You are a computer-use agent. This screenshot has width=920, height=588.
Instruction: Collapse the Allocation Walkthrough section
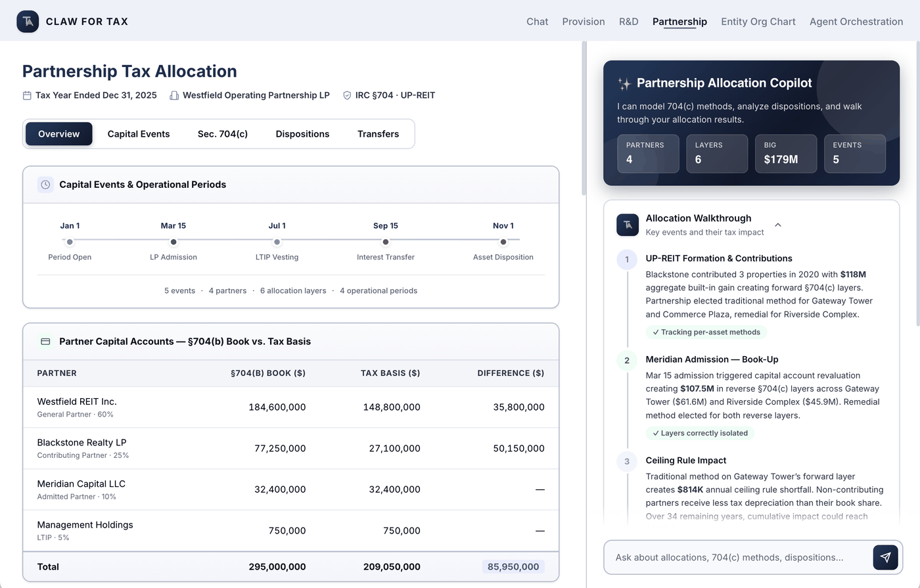[x=778, y=225]
